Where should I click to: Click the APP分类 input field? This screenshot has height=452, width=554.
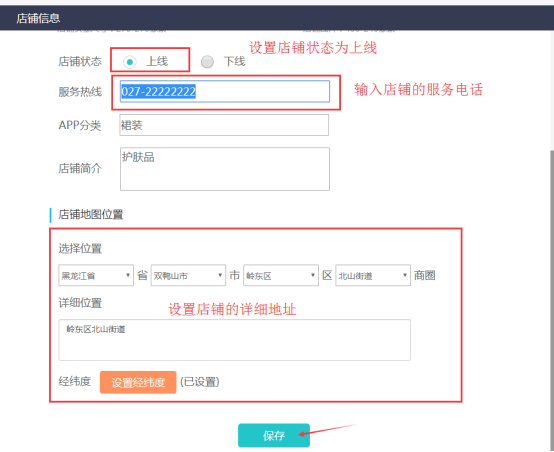click(224, 125)
